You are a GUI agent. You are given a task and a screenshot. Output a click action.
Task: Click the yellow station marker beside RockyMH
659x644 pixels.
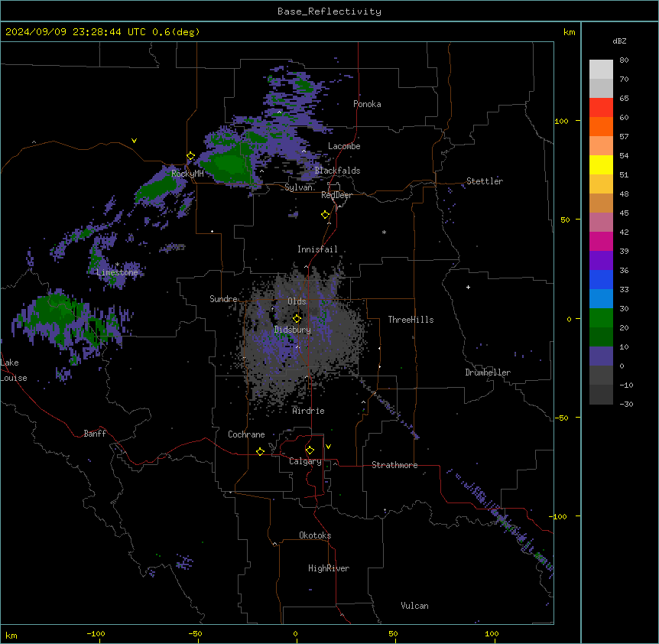click(190, 156)
